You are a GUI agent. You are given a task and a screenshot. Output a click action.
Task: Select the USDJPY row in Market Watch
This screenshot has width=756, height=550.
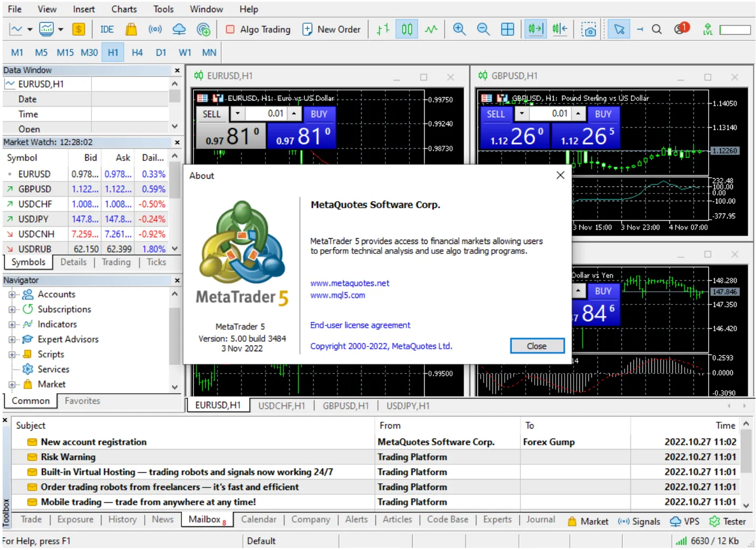click(85, 219)
